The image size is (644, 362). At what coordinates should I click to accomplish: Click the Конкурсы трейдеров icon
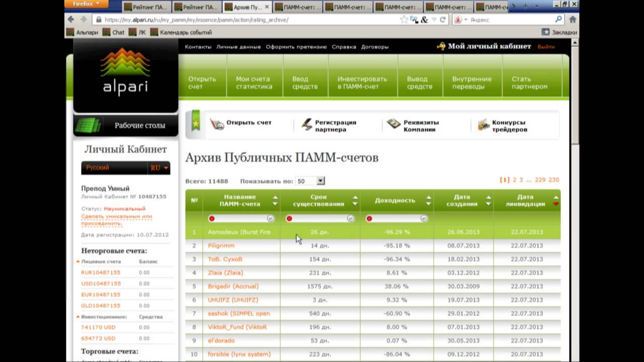click(484, 125)
